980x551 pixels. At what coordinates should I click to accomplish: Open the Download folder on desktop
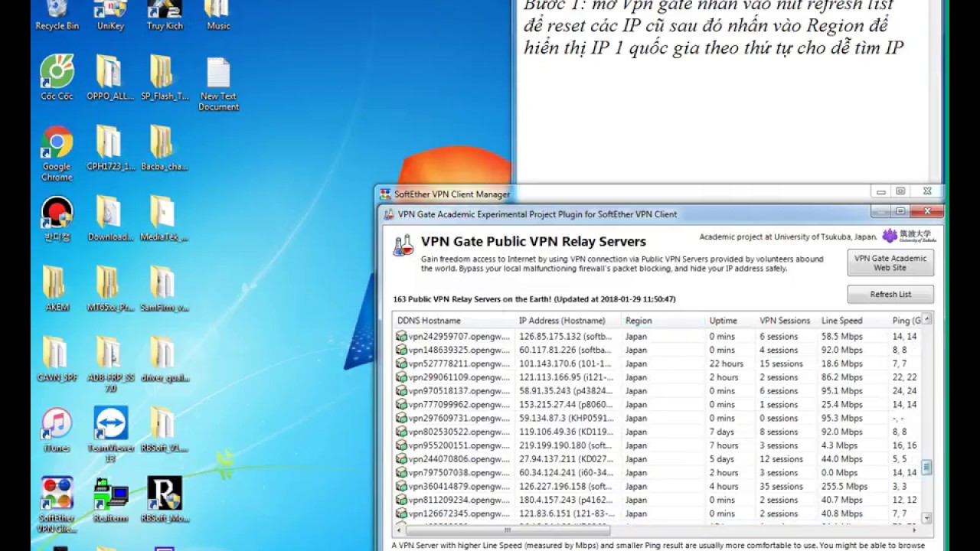pyautogui.click(x=109, y=219)
